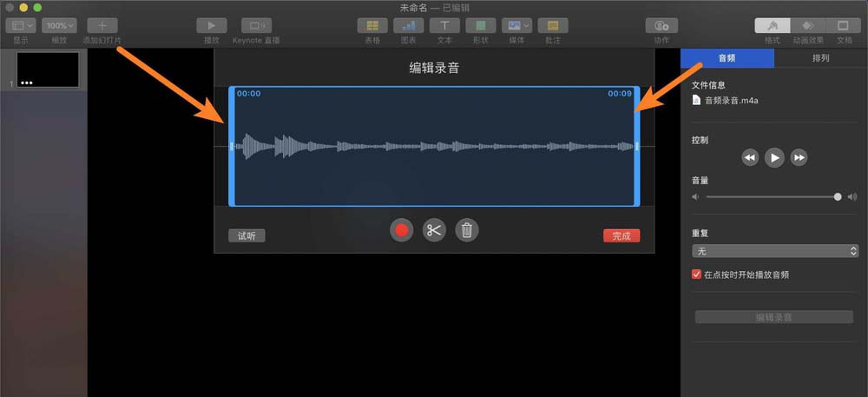Open Keynote 直播 toolbar icon
The height and width of the screenshot is (397, 868).
(x=256, y=25)
